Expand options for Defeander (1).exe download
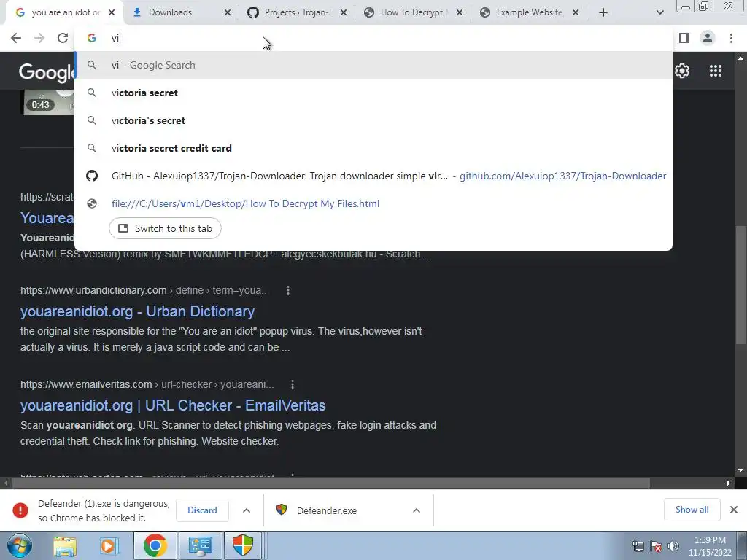Screen dimensions: 747x560 247,510
